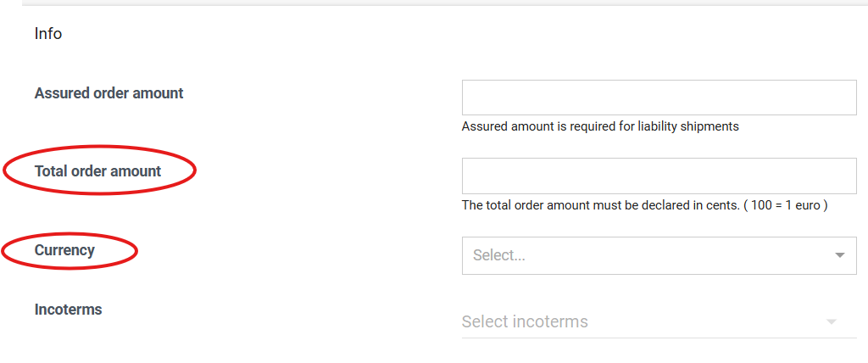868x363 pixels.
Task: Click the "Info" section heading
Action: coord(48,34)
